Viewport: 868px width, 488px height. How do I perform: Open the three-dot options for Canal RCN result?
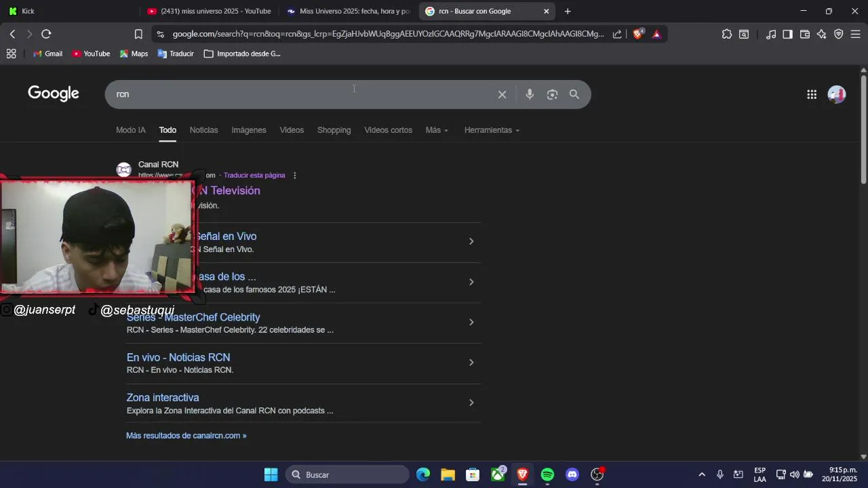point(294,176)
